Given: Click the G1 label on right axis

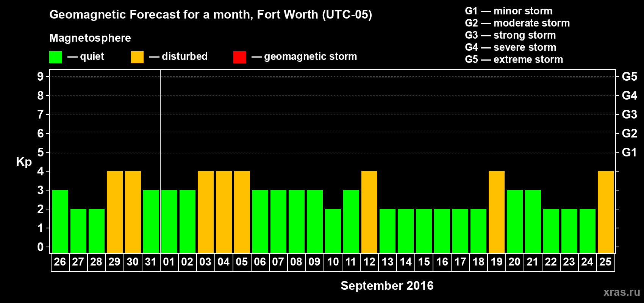Looking at the screenshot, I should pyautogui.click(x=630, y=152).
